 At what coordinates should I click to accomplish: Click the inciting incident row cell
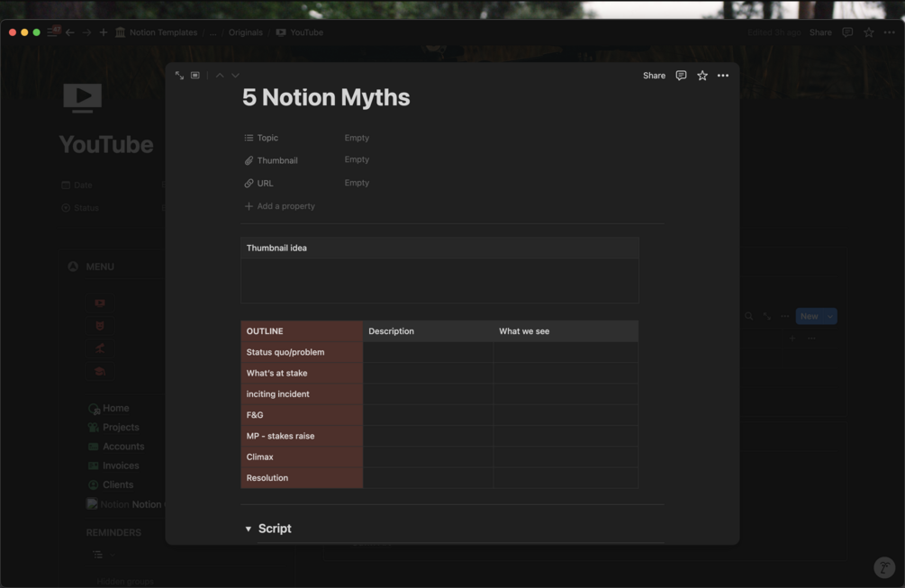click(x=302, y=394)
